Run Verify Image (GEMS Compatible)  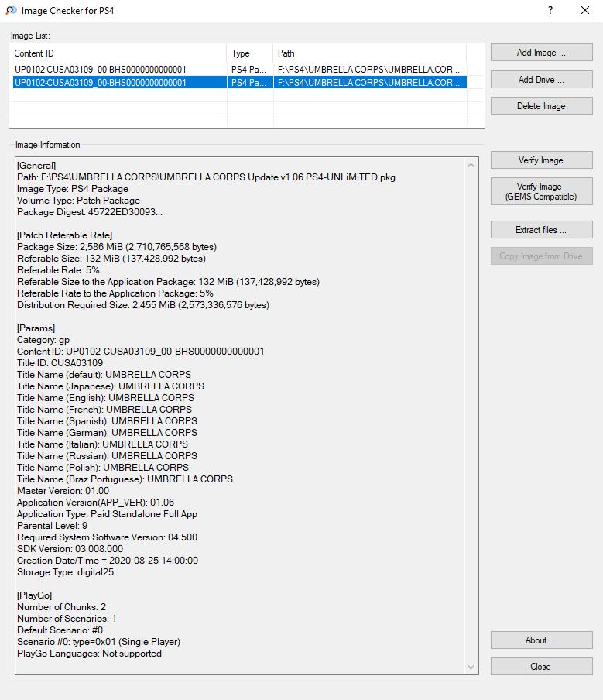point(541,191)
